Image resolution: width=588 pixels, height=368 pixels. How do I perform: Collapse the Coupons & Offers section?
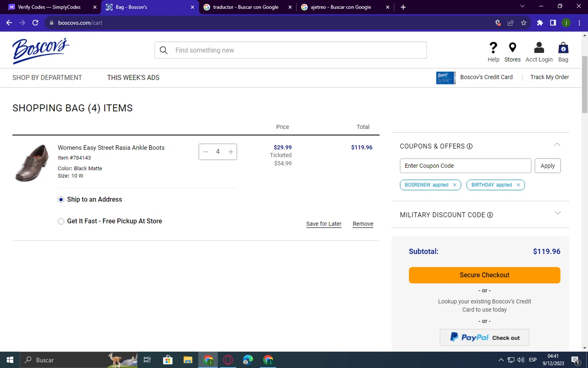pyautogui.click(x=557, y=145)
